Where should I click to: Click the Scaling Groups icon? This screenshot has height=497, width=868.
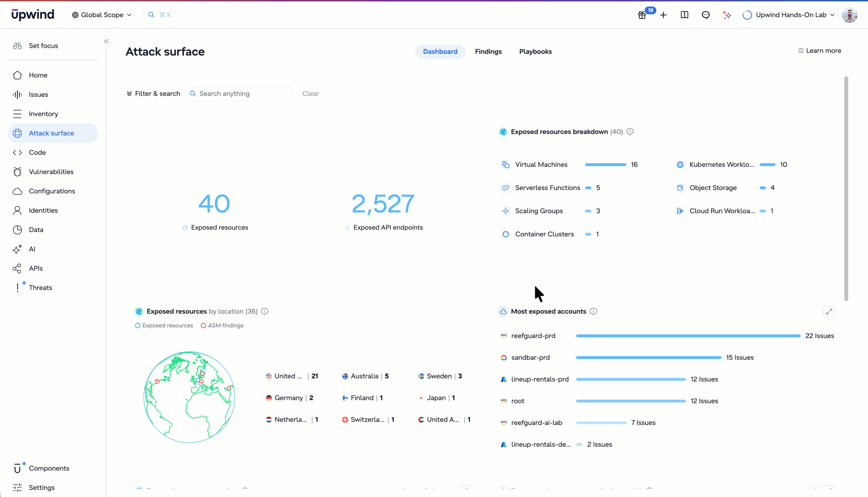[506, 211]
